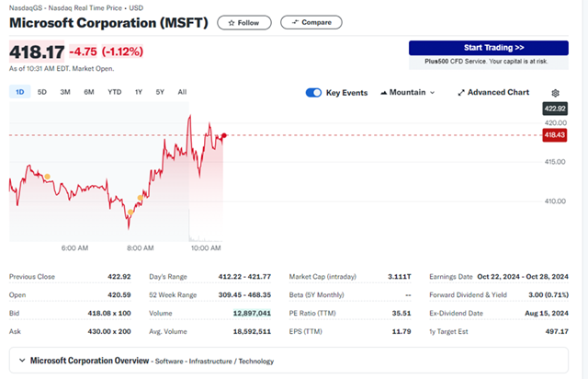The width and height of the screenshot is (588, 379).
Task: Click EPS (TTM) value 11.79
Action: 401,332
